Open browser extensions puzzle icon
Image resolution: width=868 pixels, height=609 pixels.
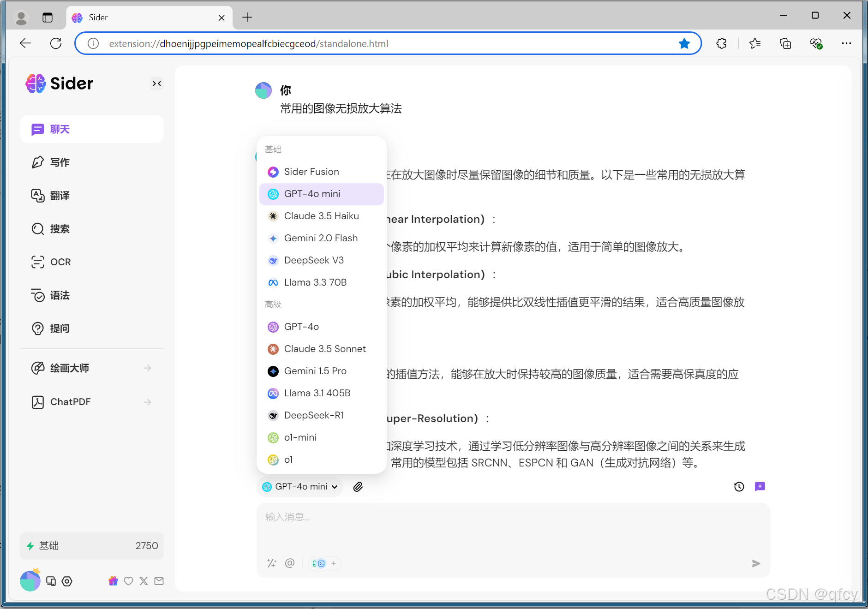pyautogui.click(x=721, y=43)
